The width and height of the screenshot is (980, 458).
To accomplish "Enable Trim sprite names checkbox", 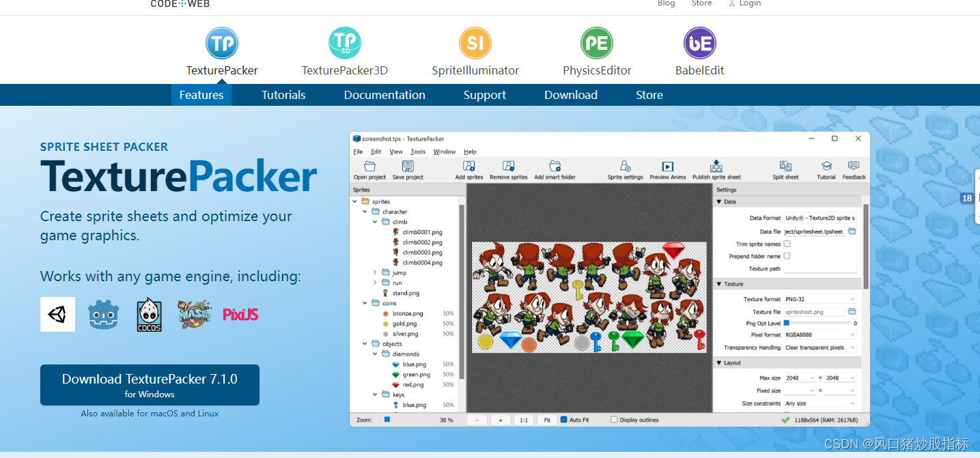I will point(787,244).
